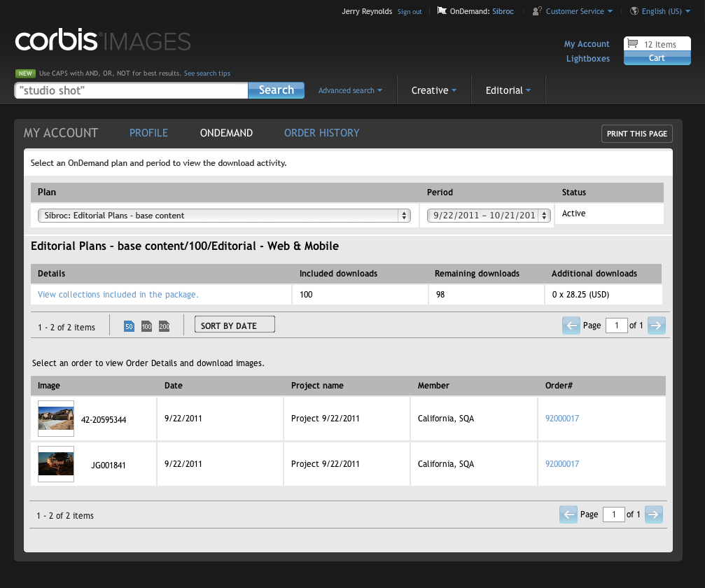Click the Sibroc OnDemand link

(503, 11)
